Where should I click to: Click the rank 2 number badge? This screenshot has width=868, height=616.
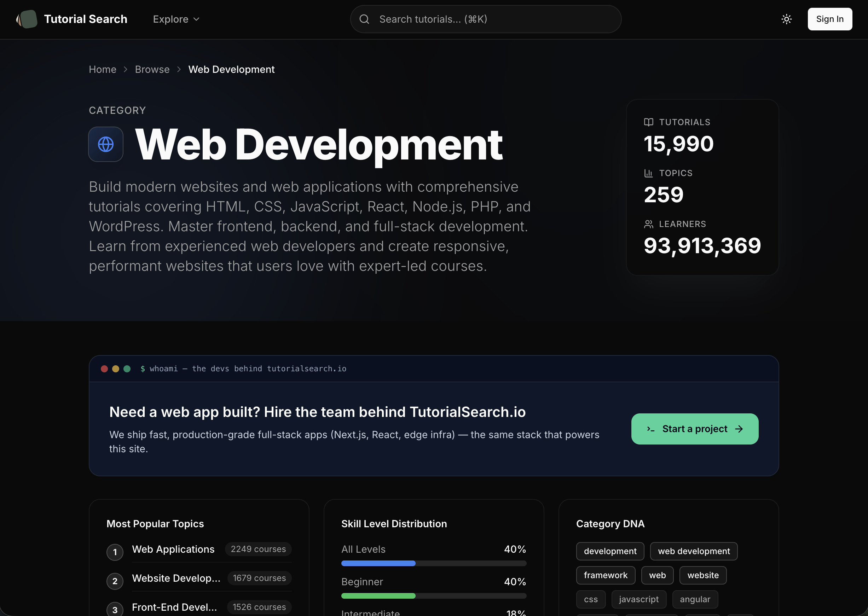pyautogui.click(x=115, y=581)
